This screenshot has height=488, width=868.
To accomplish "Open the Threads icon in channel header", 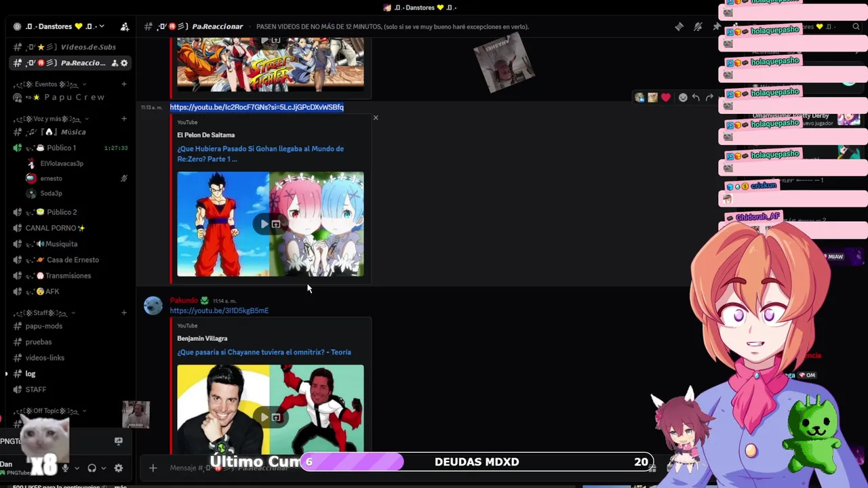I will (x=679, y=26).
